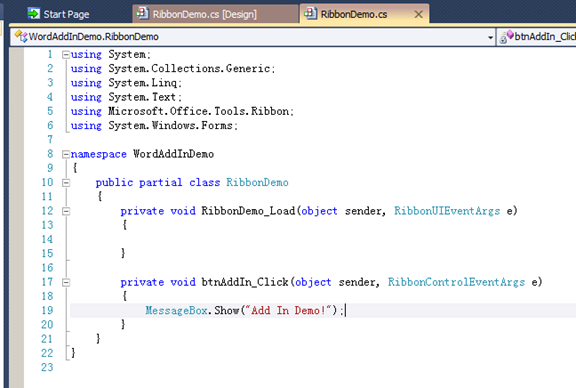576x388 pixels.
Task: Collapse the RibbonDemo class block at line 10
Action: 66,183
